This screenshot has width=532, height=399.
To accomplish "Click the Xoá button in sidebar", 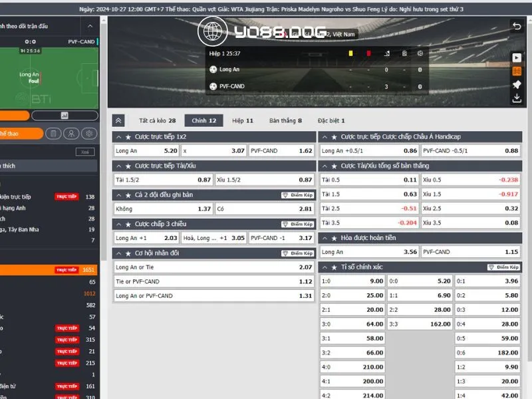I will pos(84,152).
